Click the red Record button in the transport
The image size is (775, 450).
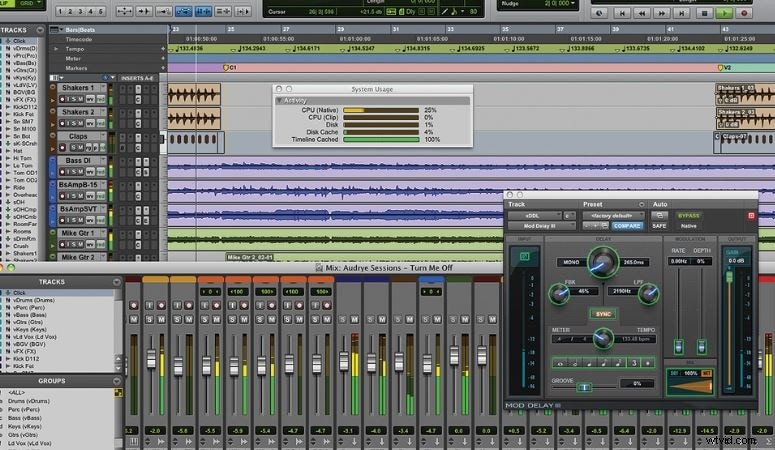[743, 13]
